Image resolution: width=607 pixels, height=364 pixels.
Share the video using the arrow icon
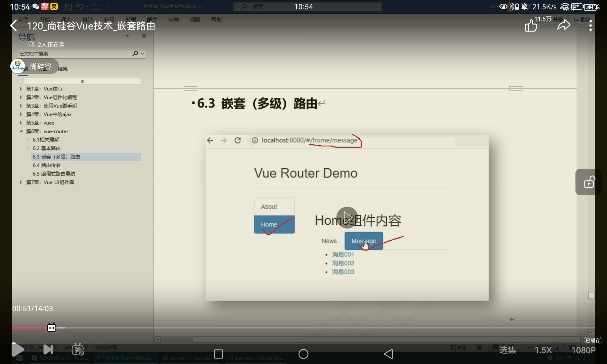(564, 25)
